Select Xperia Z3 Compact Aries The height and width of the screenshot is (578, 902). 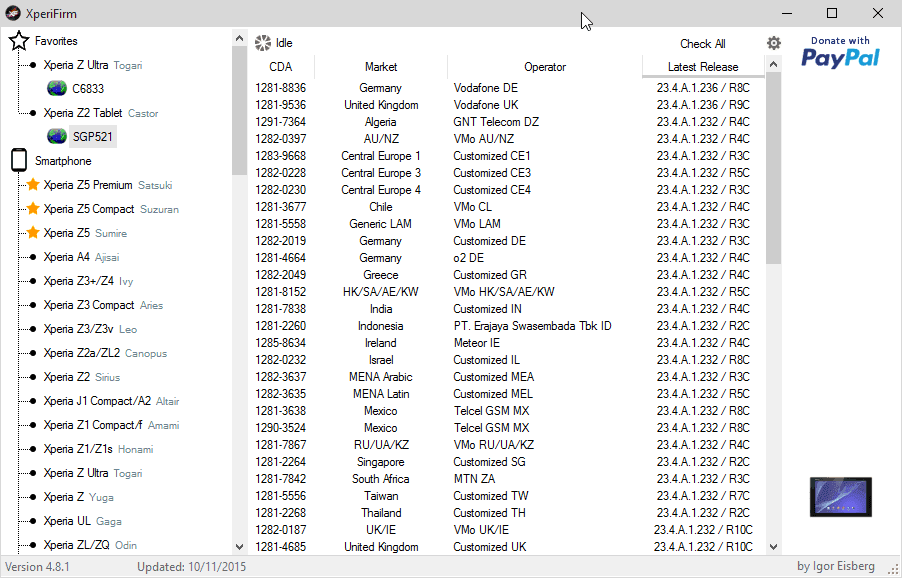pyautogui.click(x=103, y=305)
